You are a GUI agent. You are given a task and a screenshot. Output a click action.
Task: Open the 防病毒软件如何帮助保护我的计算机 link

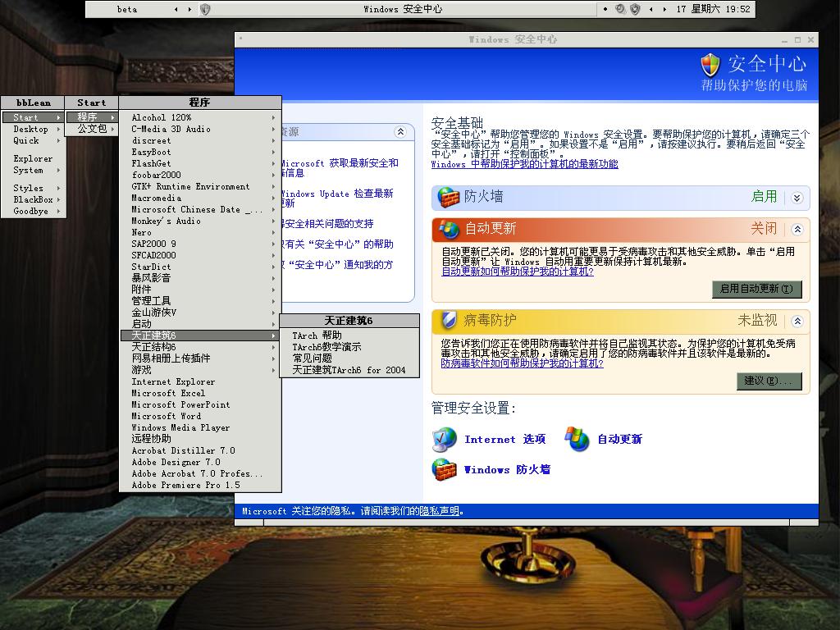click(x=523, y=363)
